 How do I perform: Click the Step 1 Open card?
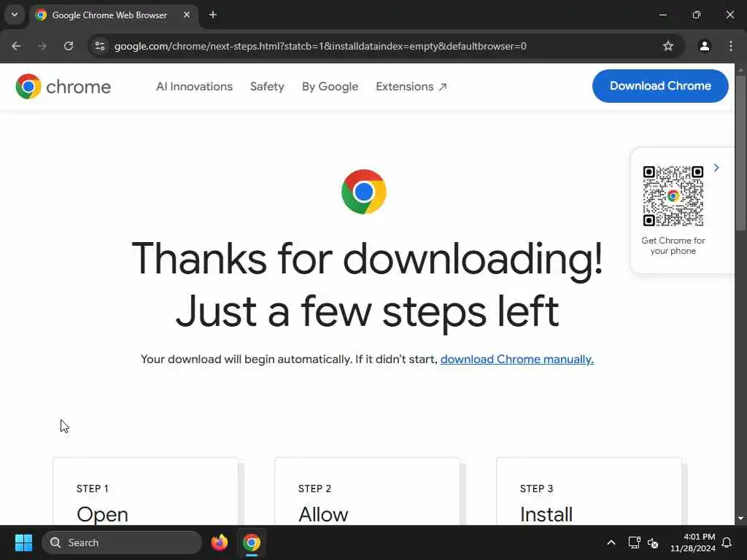(145, 491)
